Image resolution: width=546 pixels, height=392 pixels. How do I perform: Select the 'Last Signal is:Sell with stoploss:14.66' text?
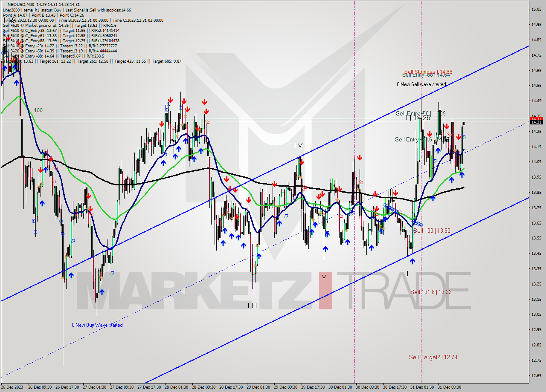pos(97,9)
